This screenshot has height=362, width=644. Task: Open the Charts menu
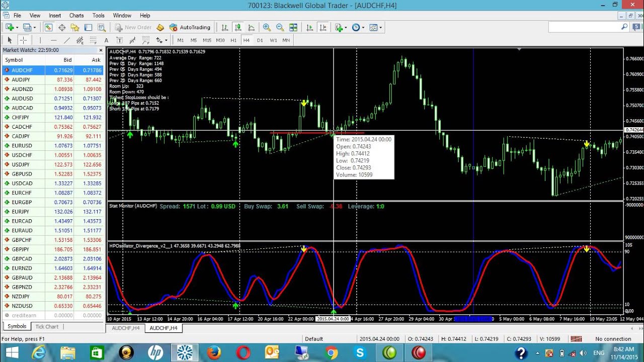pos(76,16)
